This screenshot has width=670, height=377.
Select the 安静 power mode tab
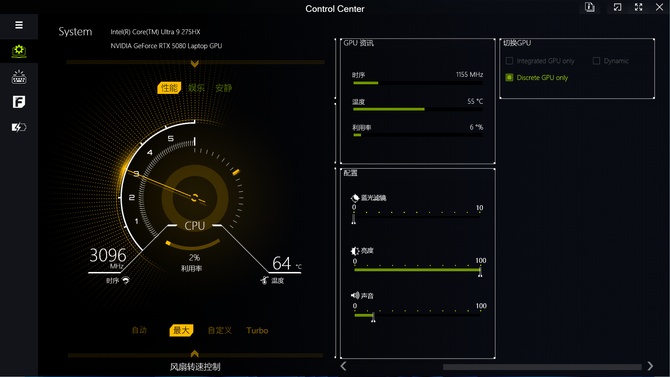click(x=223, y=88)
